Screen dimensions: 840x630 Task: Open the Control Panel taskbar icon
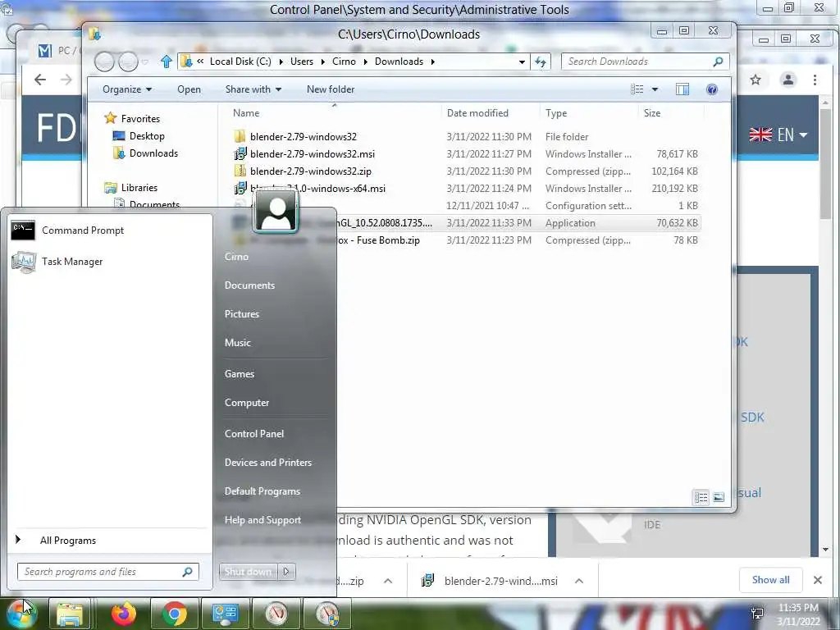(225, 614)
